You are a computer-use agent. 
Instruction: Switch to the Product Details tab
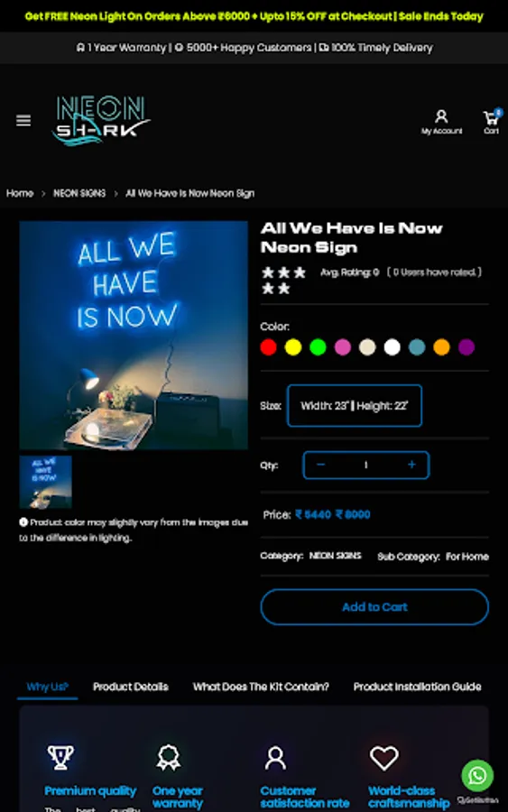(131, 687)
